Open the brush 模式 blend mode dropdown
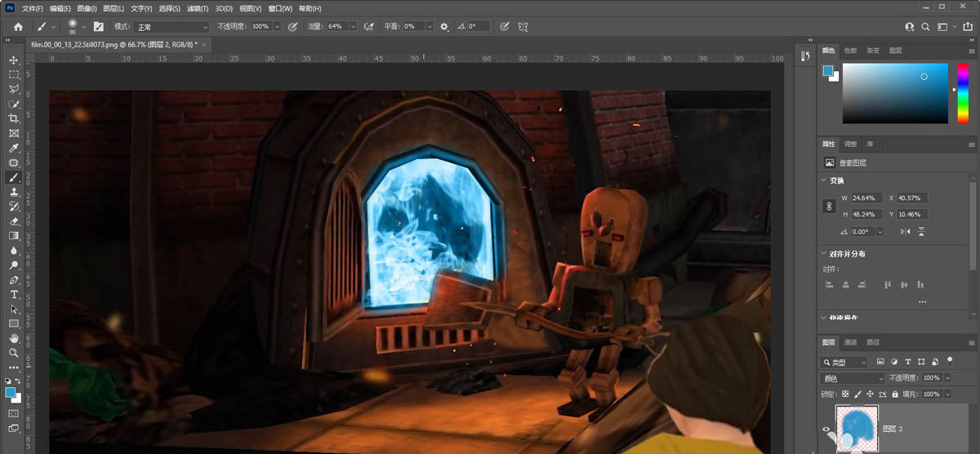This screenshot has width=980, height=454. (x=172, y=26)
